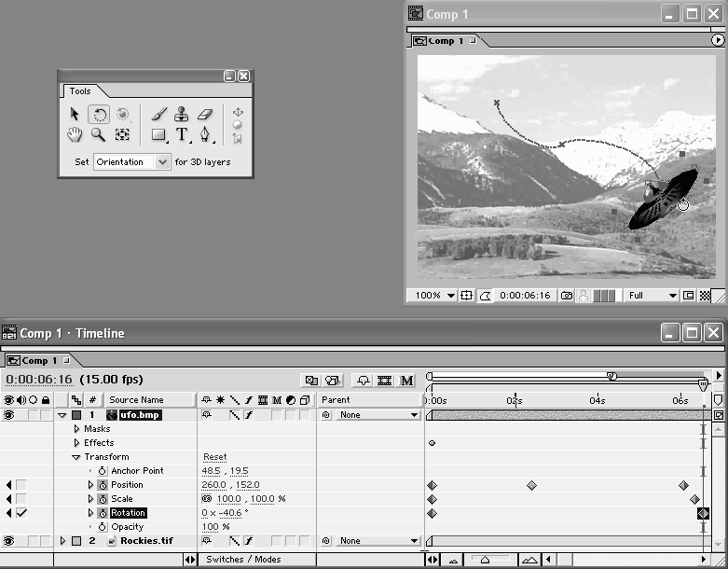
Task: Select the Eraser tool
Action: tap(206, 115)
